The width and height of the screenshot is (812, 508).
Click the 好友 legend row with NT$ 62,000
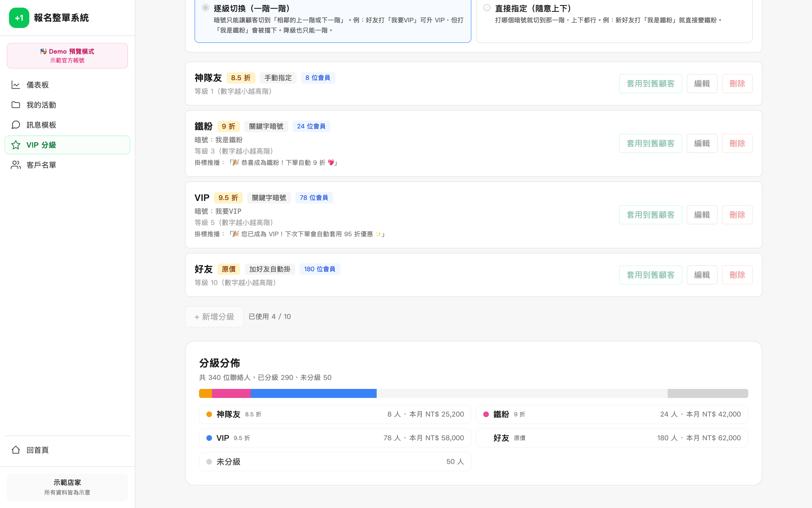click(x=612, y=438)
